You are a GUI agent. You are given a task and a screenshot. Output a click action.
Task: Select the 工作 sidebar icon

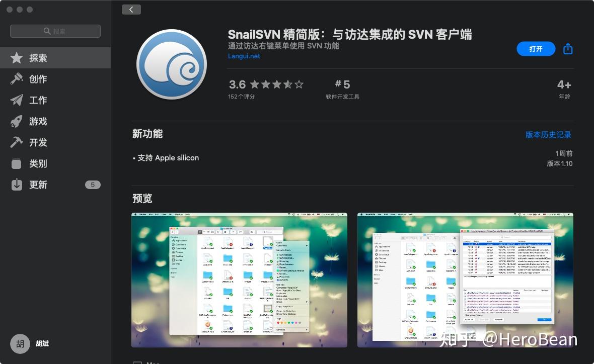(x=16, y=100)
